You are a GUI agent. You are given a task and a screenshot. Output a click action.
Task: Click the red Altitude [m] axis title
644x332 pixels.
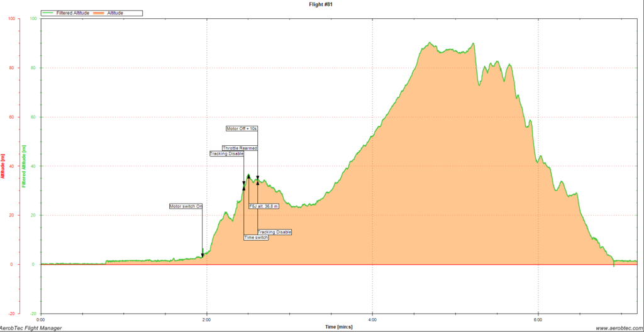point(3,166)
